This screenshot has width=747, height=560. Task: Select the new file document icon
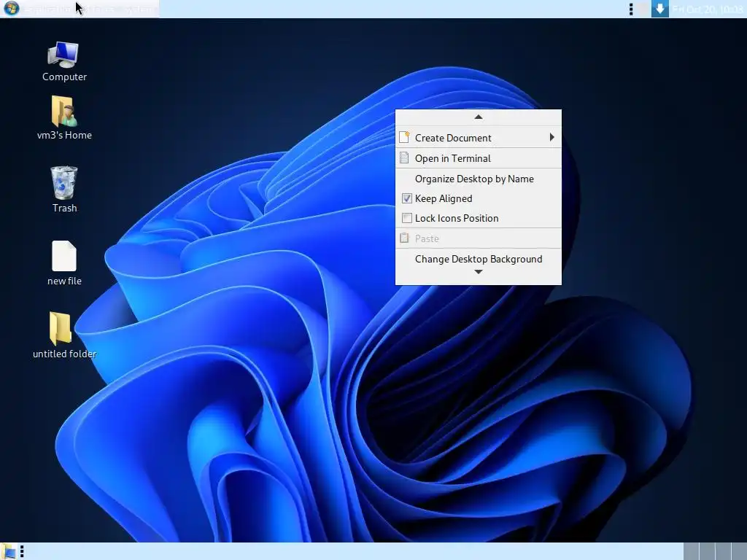tap(64, 256)
